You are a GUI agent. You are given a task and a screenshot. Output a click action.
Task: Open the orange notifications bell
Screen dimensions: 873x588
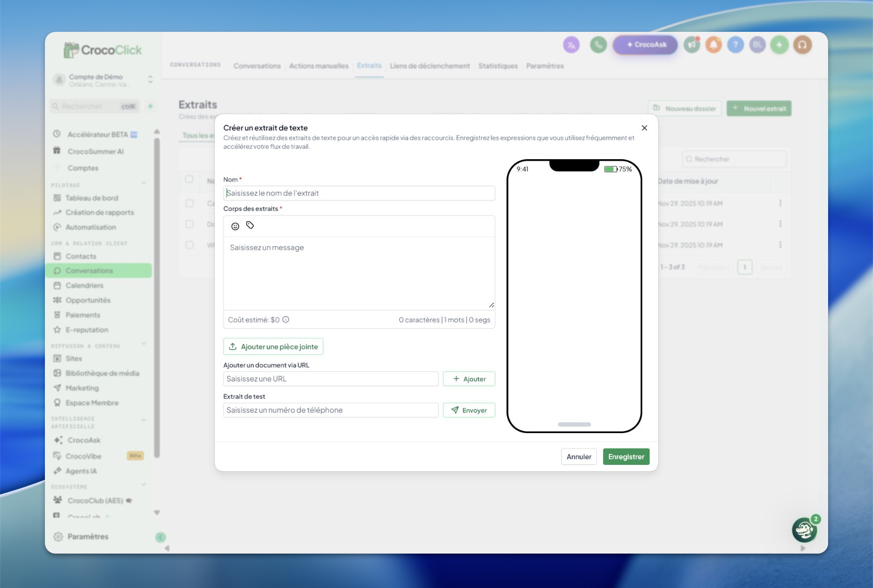pyautogui.click(x=714, y=45)
